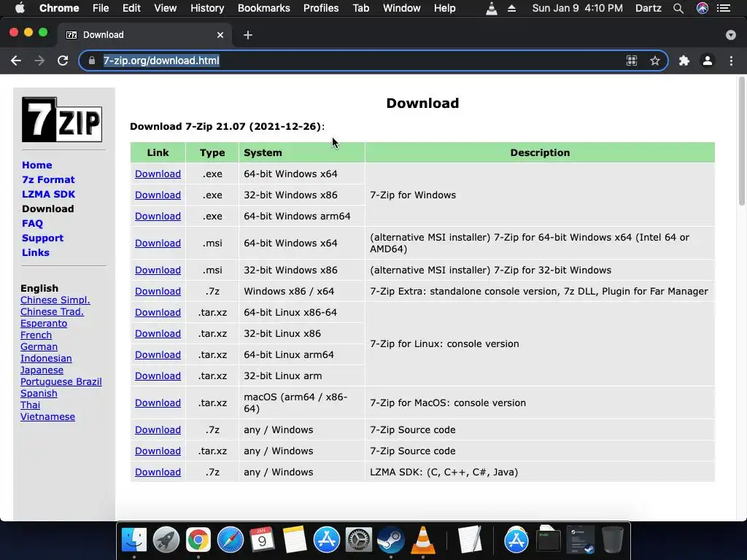Switch language to Esperanto
747x560 pixels.
point(44,323)
